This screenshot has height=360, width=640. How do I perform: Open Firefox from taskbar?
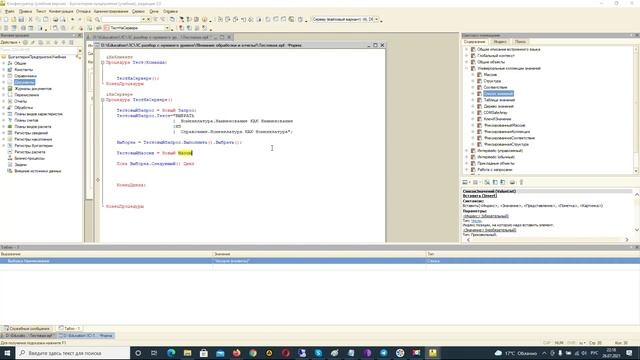tap(236, 353)
